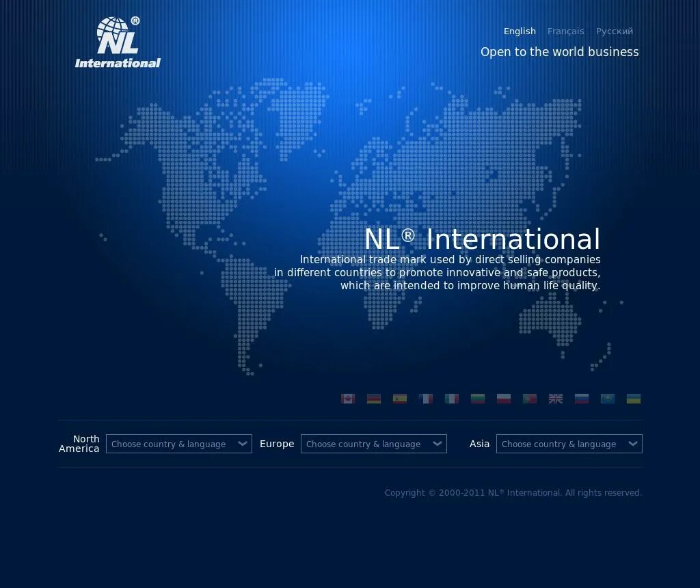Select the flag between Italy and Poland

click(478, 399)
